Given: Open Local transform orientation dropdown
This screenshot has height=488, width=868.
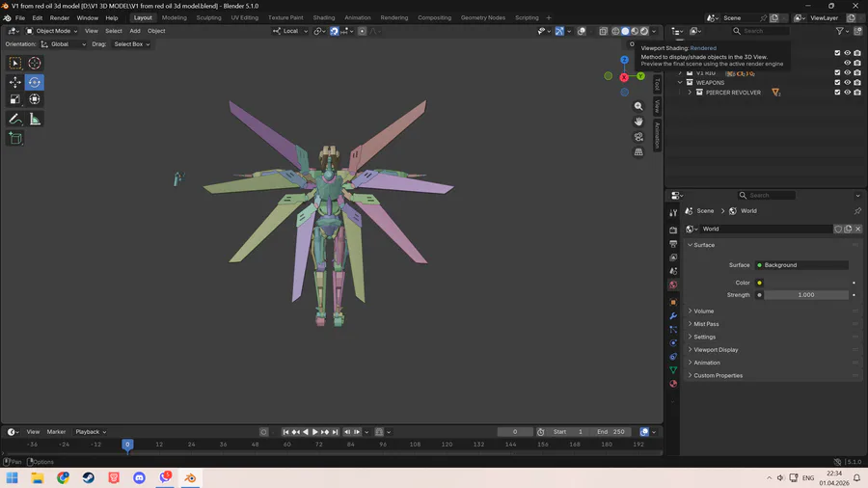Looking at the screenshot, I should coord(290,31).
